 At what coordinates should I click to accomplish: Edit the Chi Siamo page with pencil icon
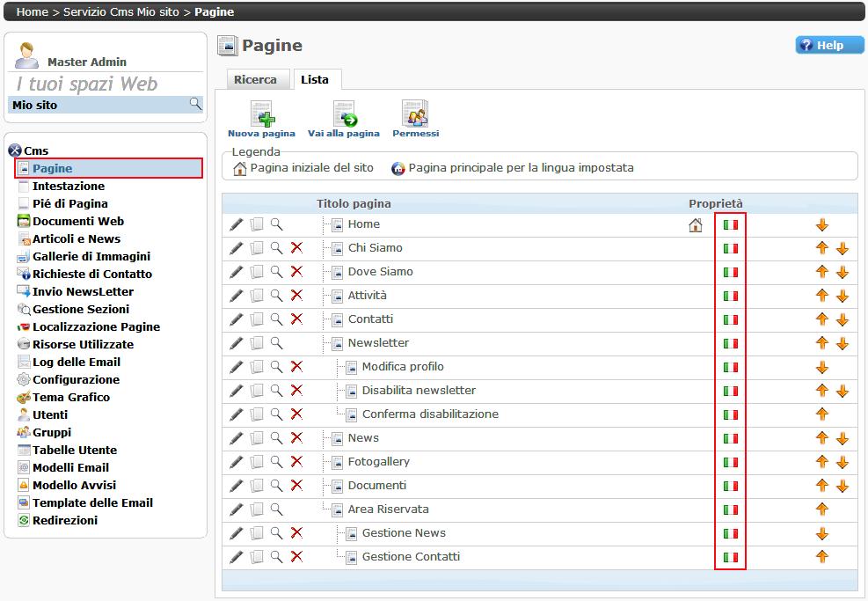pos(236,248)
